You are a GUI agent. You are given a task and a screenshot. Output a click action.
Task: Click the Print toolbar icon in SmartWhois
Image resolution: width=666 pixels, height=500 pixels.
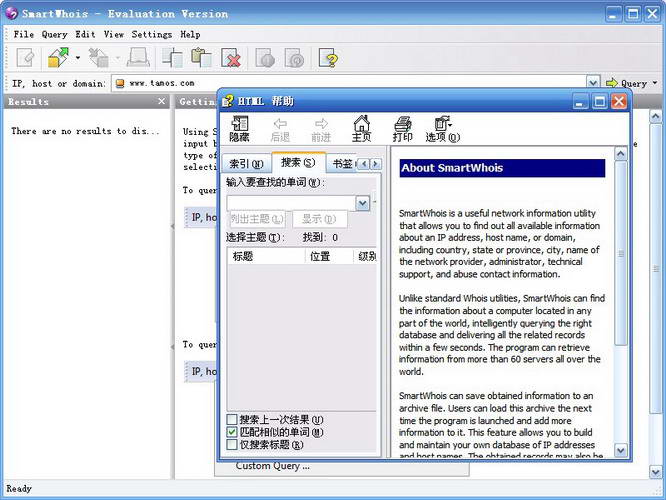[138, 58]
